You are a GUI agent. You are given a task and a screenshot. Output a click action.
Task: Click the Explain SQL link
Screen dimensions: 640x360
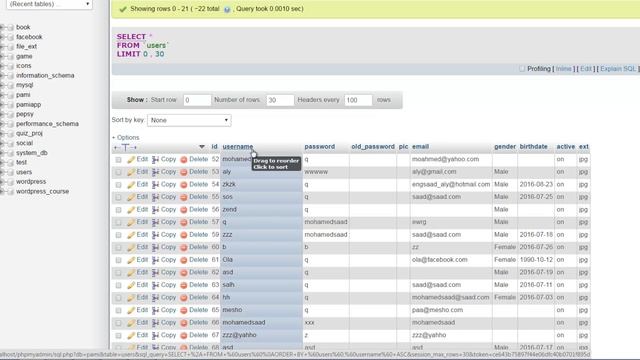[618, 69]
